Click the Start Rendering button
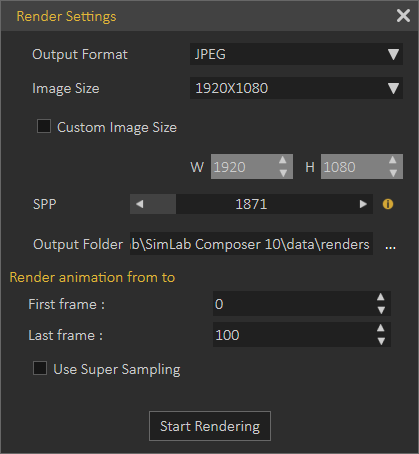Screen dimensions: 419x454 210,426
